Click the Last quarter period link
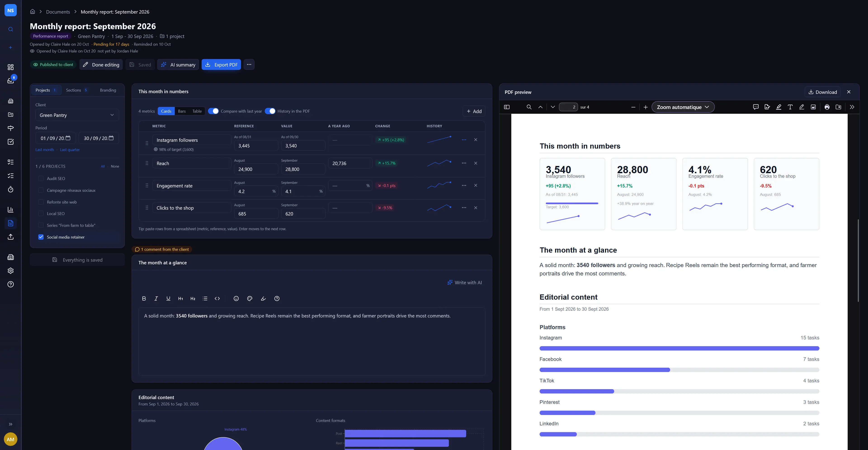This screenshot has width=868, height=450. pos(70,150)
